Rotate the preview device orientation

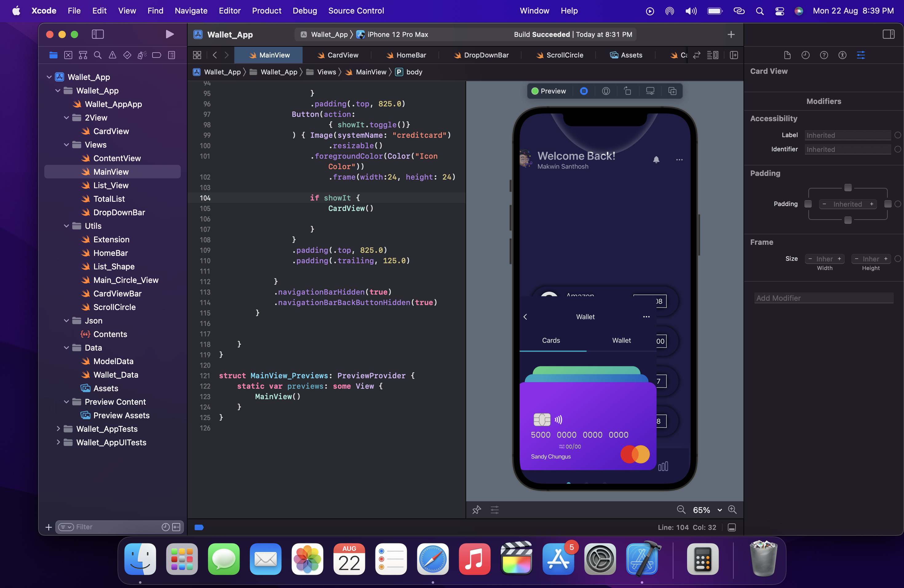click(x=628, y=91)
